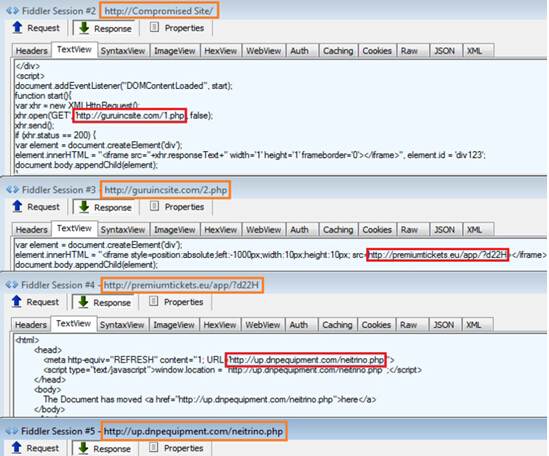Open Response tab in Fiddler Session #5
The image size is (549, 456).
point(105,448)
